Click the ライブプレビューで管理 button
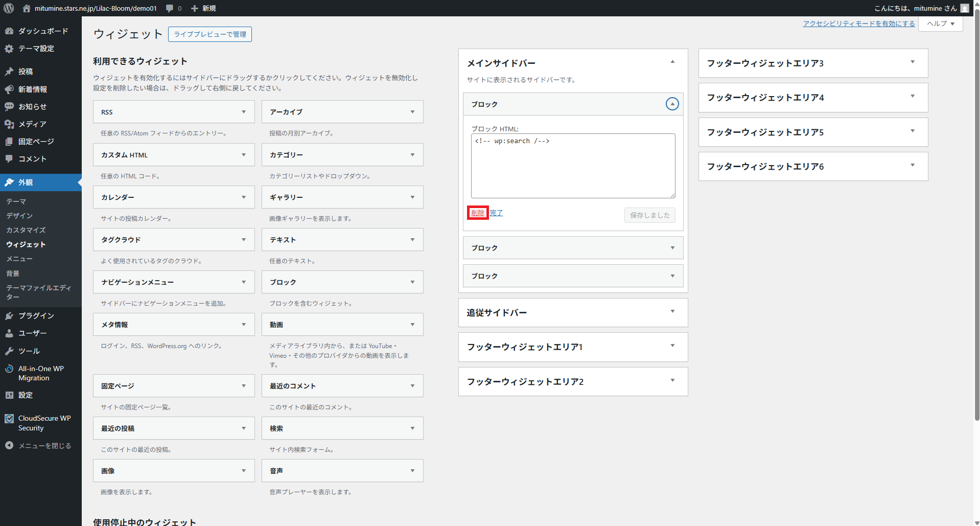 pos(209,34)
